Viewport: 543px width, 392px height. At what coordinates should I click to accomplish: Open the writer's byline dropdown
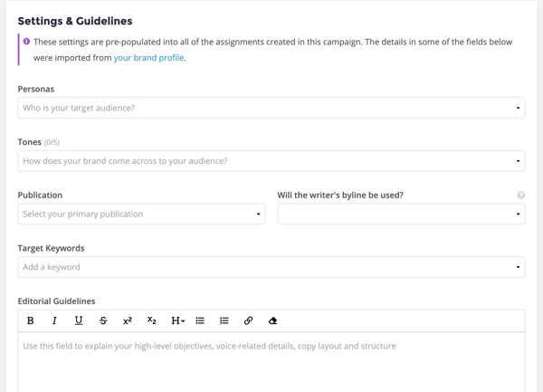401,214
